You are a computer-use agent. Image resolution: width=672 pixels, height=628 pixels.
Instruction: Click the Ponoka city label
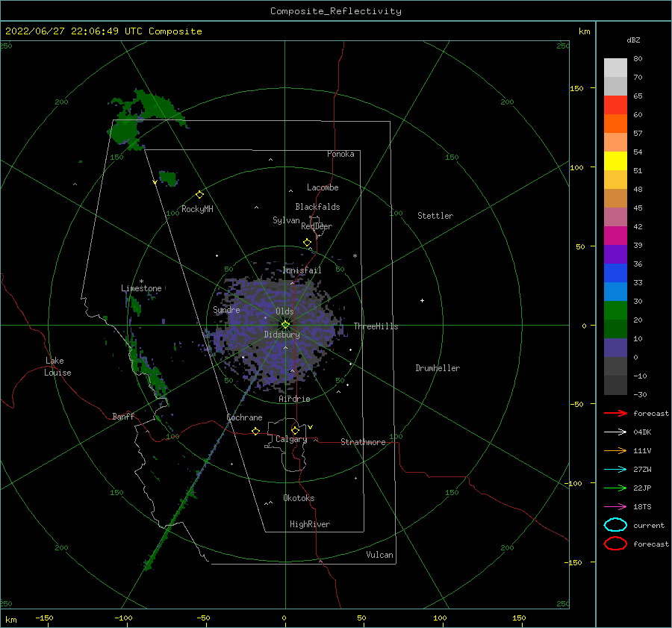pyautogui.click(x=340, y=154)
